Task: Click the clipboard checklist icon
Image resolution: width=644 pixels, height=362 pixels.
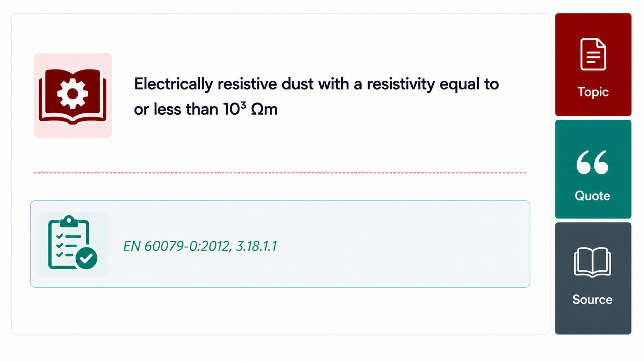Action: [72, 242]
